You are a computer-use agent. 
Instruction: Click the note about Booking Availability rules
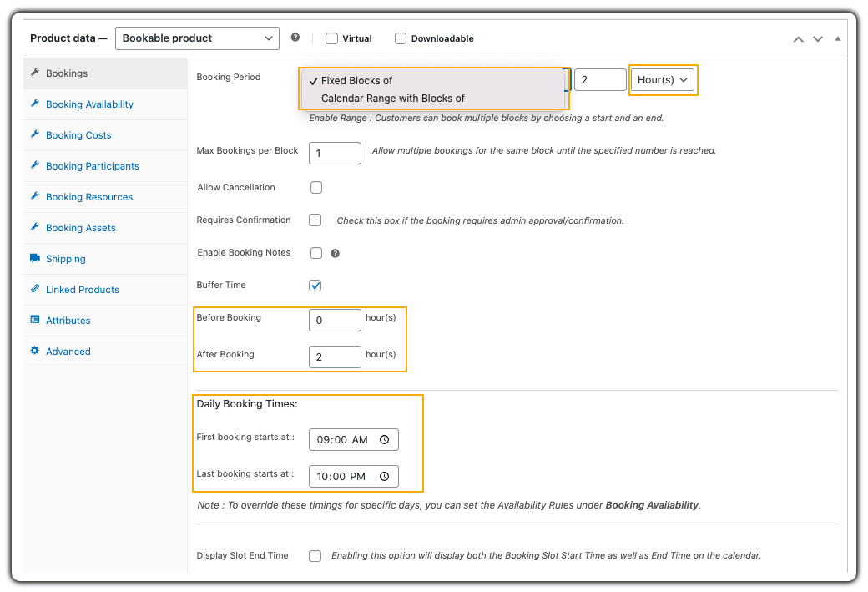pos(449,505)
